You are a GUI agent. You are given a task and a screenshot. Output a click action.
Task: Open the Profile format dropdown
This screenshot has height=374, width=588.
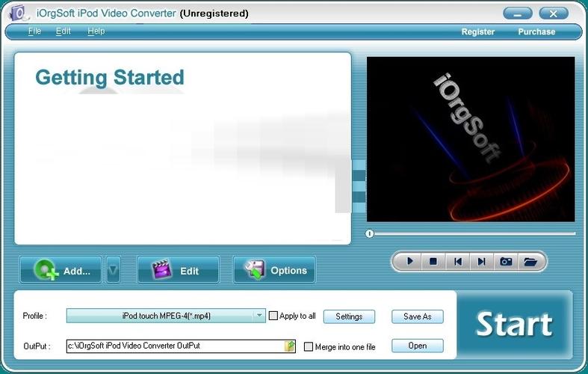click(166, 316)
